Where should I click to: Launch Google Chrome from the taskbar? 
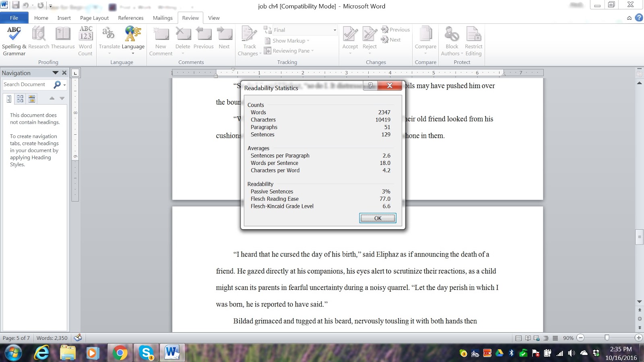pyautogui.click(x=120, y=353)
